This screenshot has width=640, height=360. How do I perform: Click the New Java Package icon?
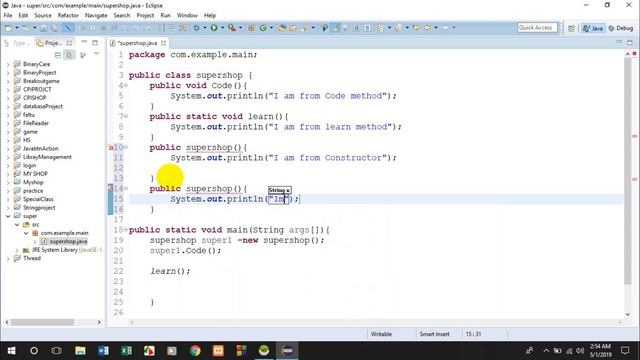[251, 28]
